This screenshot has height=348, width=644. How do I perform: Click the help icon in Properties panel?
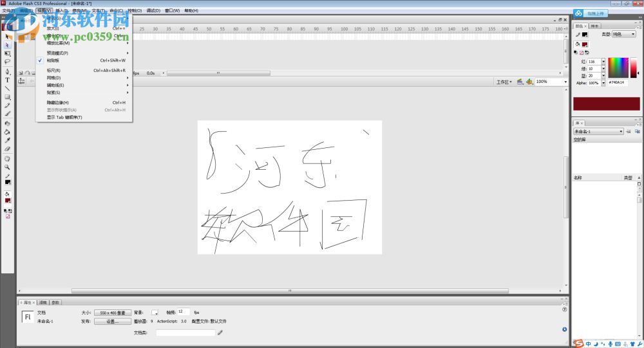[565, 309]
